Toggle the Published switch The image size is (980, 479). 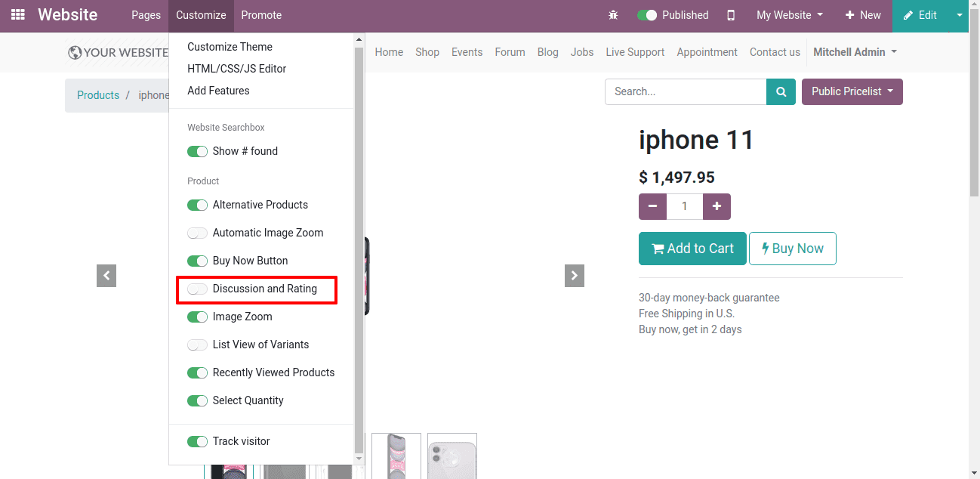[x=647, y=15]
